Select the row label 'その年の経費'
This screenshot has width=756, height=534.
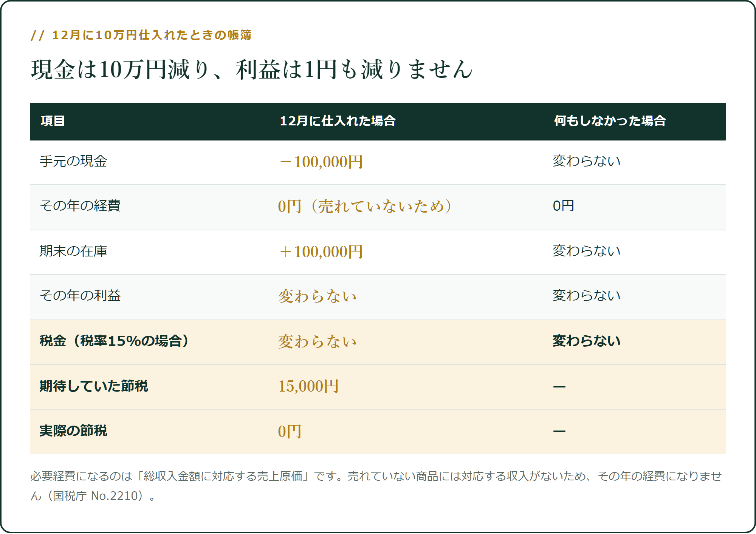80,206
